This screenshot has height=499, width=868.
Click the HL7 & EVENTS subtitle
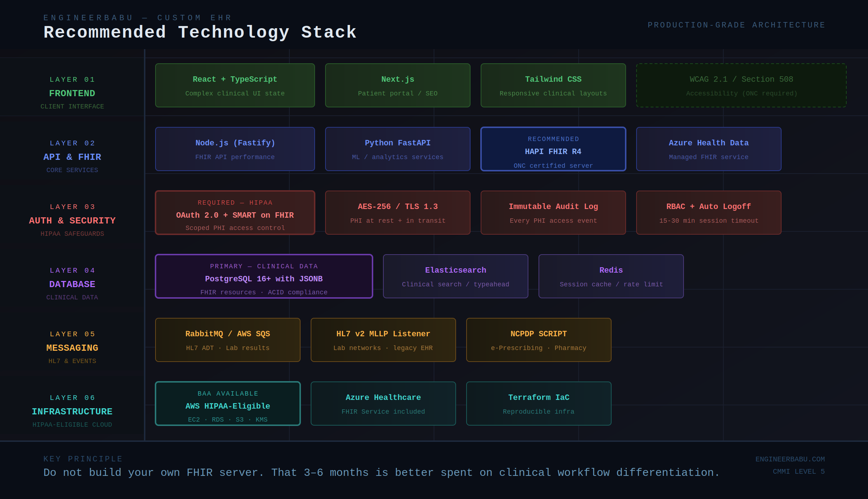click(72, 361)
